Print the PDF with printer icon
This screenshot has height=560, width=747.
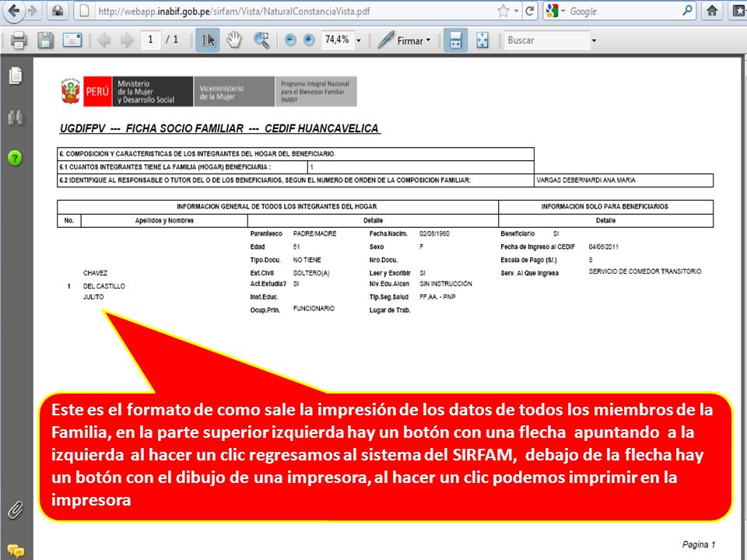pyautogui.click(x=18, y=40)
